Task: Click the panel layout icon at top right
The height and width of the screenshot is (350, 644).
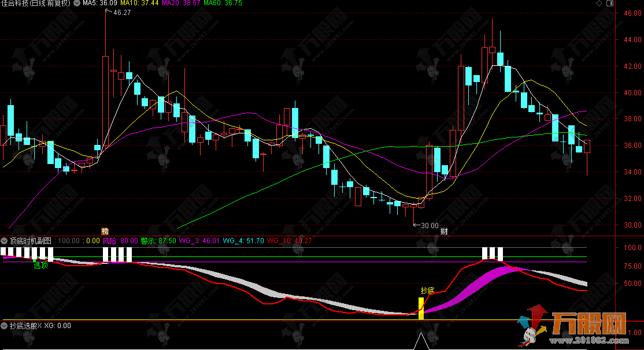Action: click(x=609, y=3)
